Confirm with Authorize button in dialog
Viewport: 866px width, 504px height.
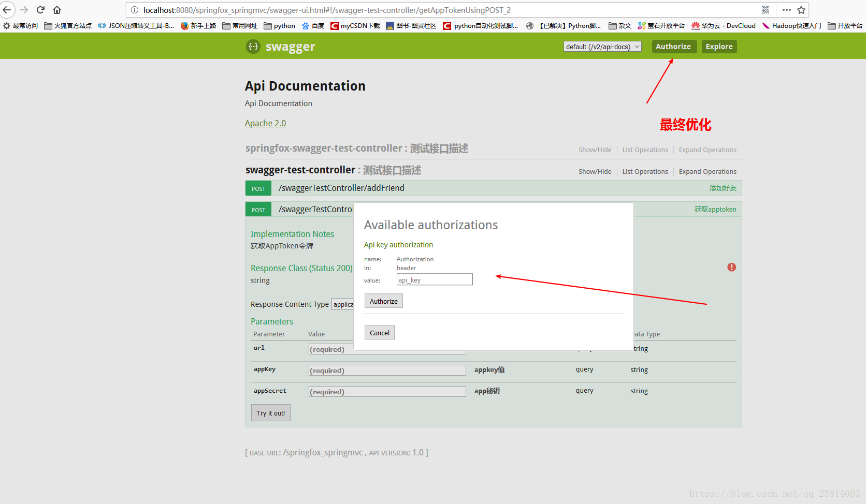coord(384,301)
